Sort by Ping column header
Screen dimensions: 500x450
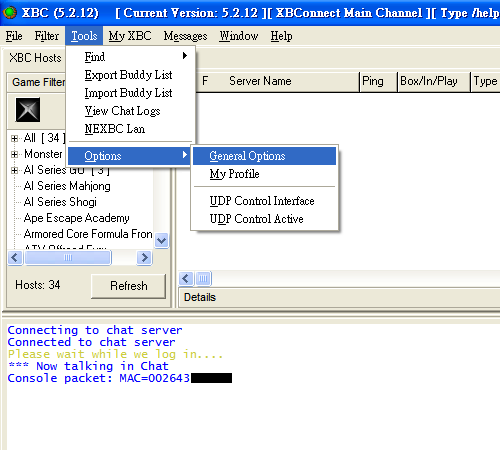[378, 81]
